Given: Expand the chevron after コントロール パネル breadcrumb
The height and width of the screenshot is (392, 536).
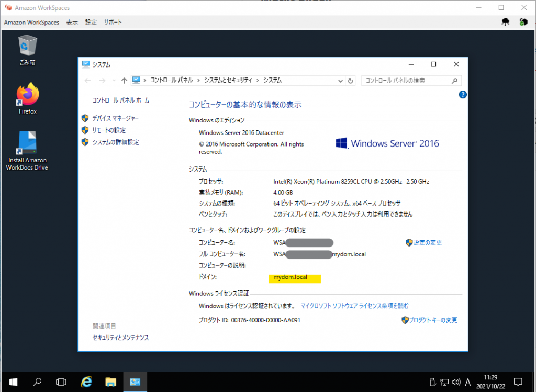Looking at the screenshot, I should point(198,81).
